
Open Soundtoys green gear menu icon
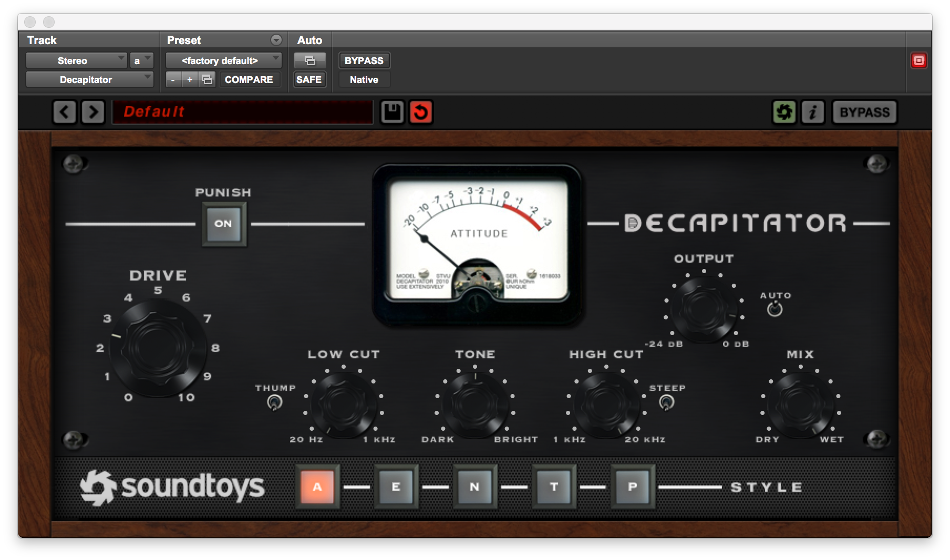click(784, 112)
